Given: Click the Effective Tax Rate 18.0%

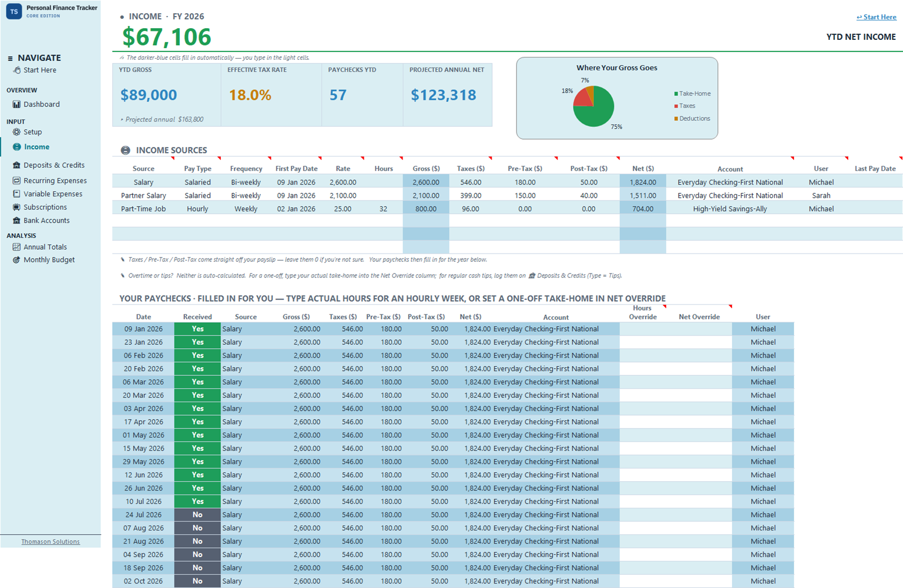Looking at the screenshot, I should pyautogui.click(x=250, y=95).
